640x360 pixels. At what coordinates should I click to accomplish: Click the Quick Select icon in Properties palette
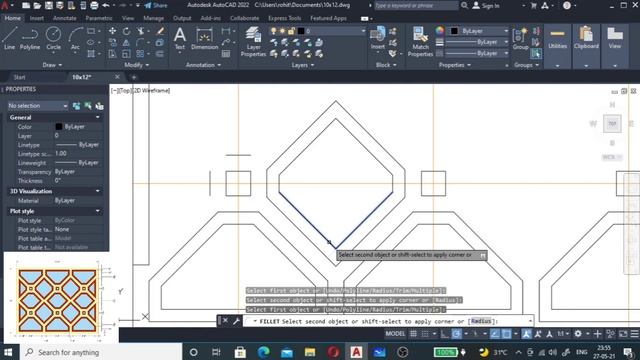(99, 106)
